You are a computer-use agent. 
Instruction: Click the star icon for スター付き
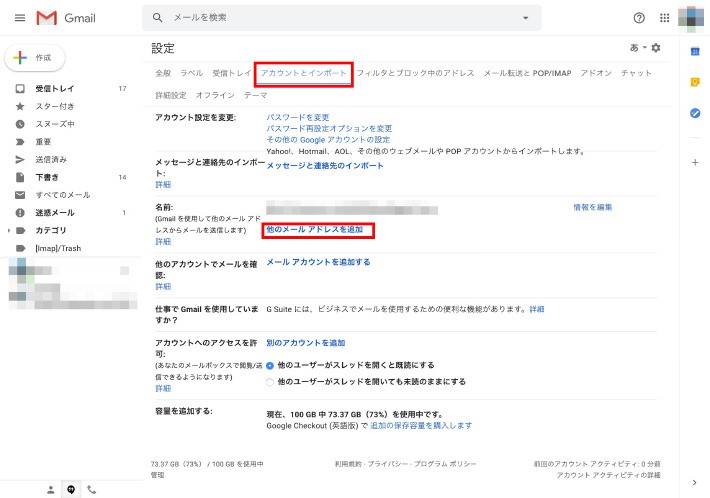(20, 106)
